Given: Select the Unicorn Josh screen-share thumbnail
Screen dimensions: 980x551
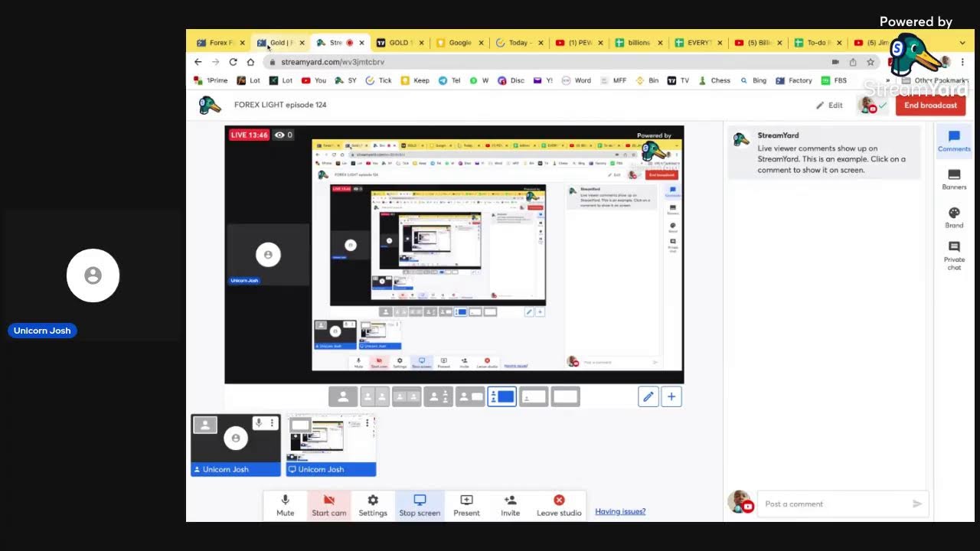Looking at the screenshot, I should click(x=331, y=445).
